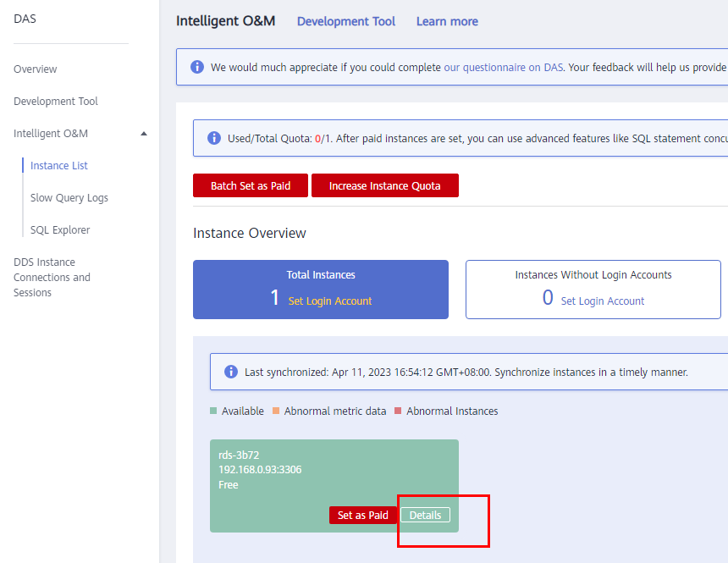
Task: Select the Intelligent O&M heading tab
Action: click(x=226, y=21)
